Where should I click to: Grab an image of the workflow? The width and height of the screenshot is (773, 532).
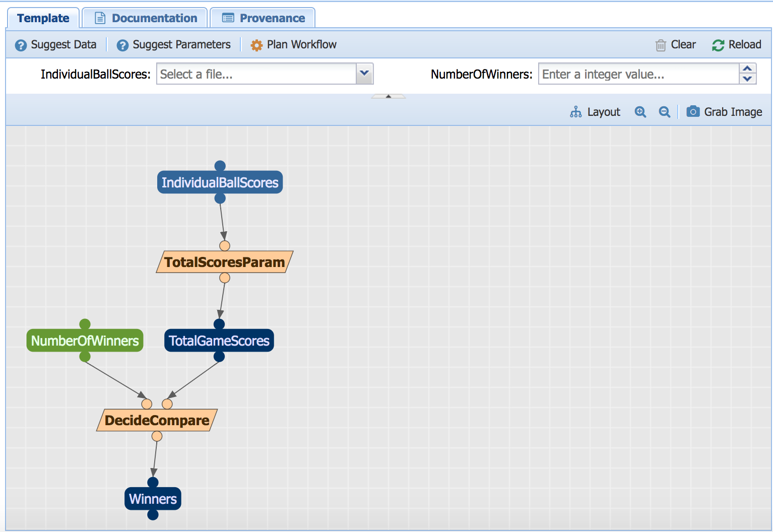724,112
